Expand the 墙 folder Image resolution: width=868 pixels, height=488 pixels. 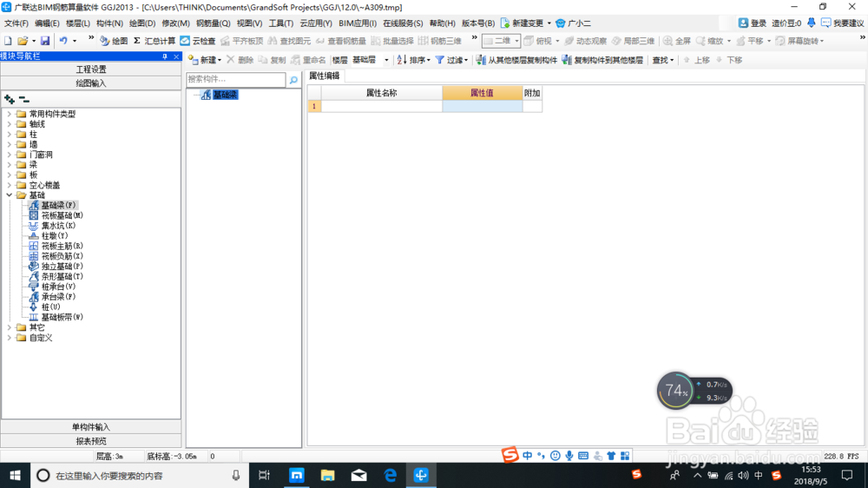tap(10, 144)
